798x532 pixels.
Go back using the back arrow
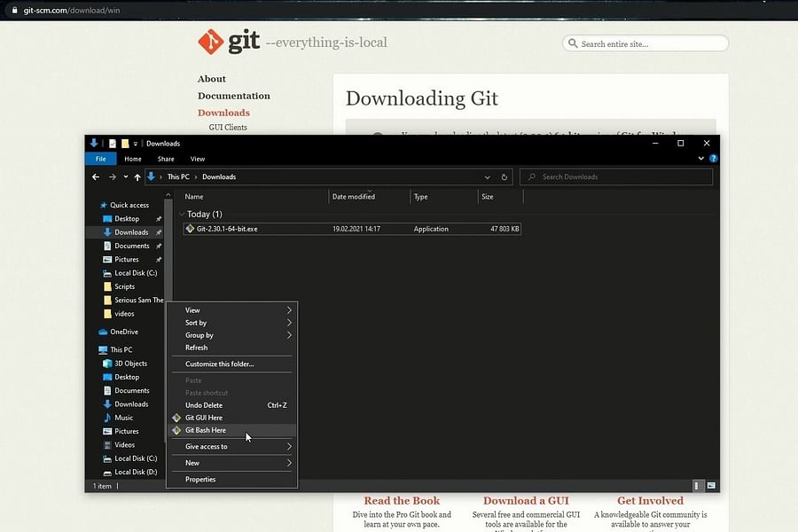coord(95,176)
